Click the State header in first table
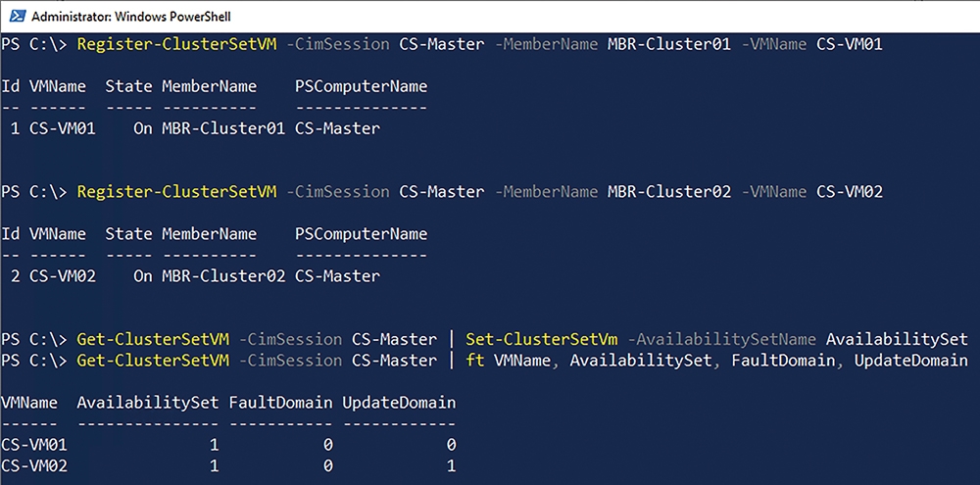Screen dimensions: 980x485 pyautogui.click(x=128, y=86)
